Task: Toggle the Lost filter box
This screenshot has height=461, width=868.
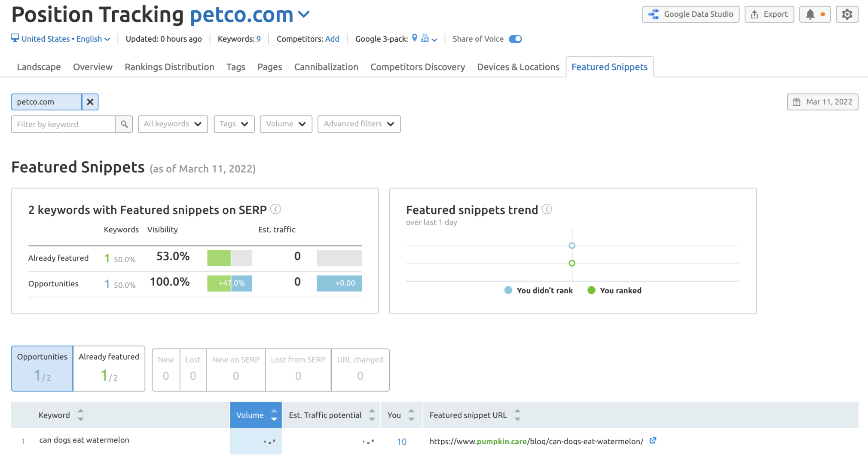Action: click(193, 370)
